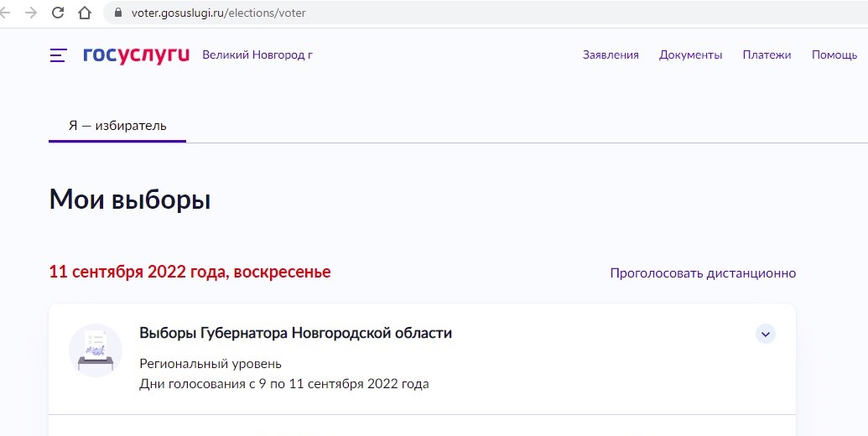Click the Дни голосования date line
868x436 pixels.
click(x=284, y=384)
